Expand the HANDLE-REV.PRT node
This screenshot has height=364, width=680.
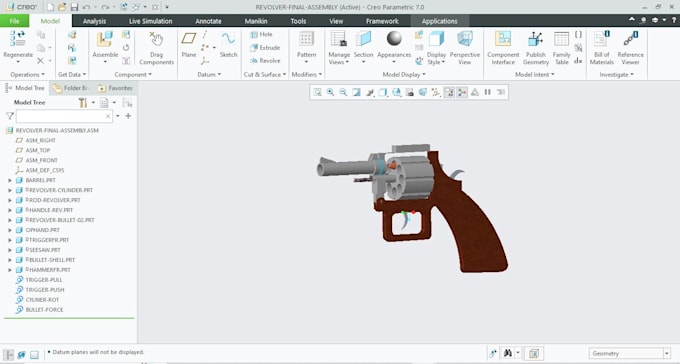coord(10,210)
